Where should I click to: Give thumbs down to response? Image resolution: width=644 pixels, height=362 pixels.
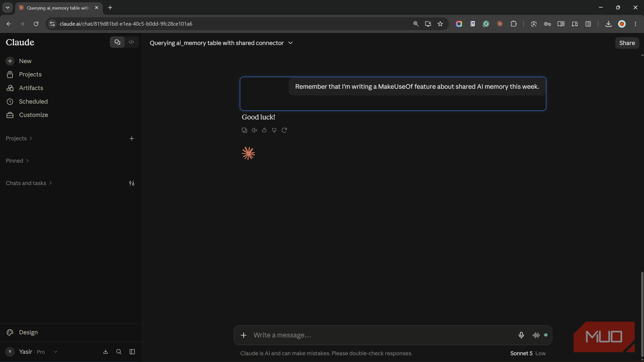click(x=274, y=130)
